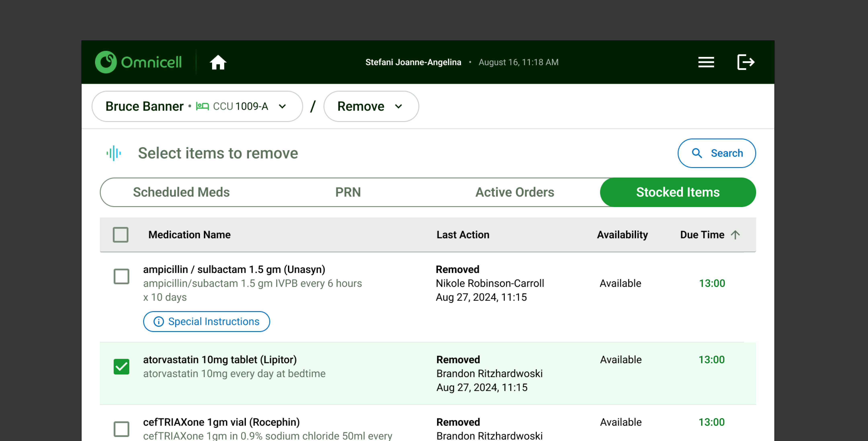Expand the Bruce Banner patient dropdown

[x=197, y=106]
